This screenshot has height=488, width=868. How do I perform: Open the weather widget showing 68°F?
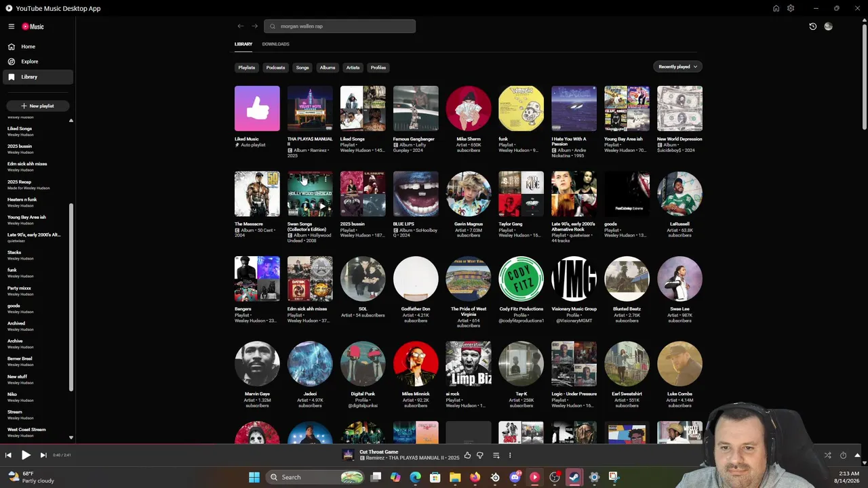coord(31,477)
